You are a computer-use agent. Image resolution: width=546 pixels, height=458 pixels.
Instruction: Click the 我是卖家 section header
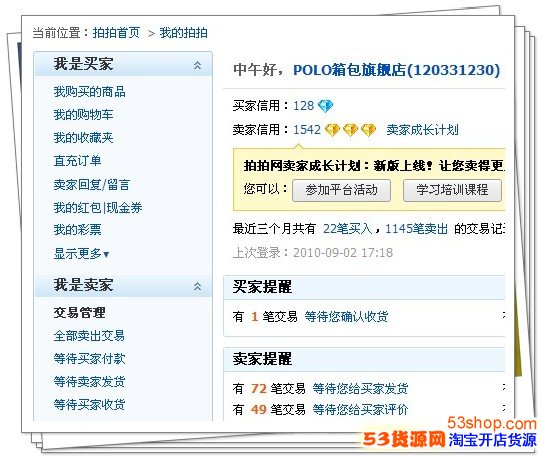(123, 286)
